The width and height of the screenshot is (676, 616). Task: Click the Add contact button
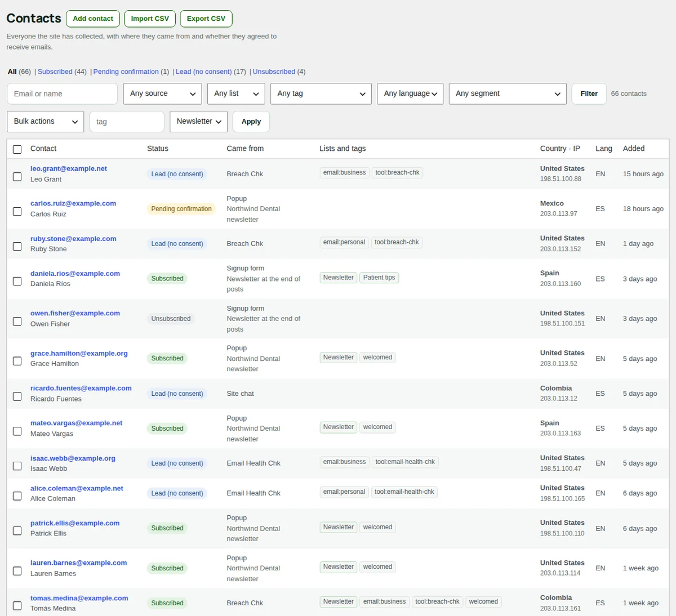(93, 19)
